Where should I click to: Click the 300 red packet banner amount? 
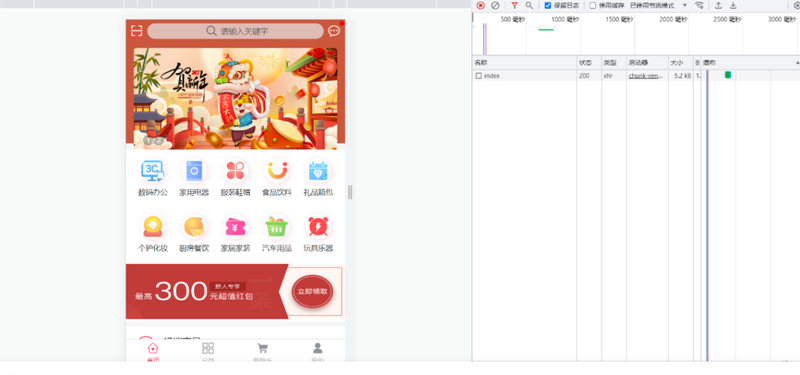click(181, 291)
